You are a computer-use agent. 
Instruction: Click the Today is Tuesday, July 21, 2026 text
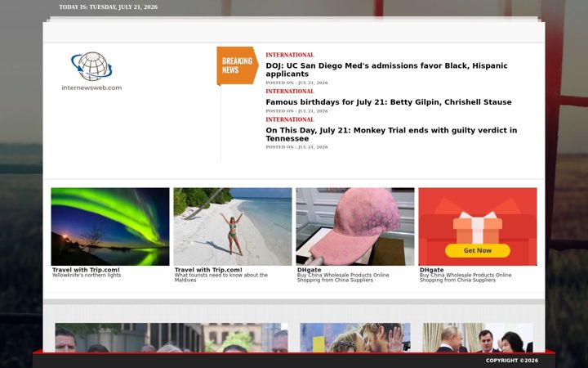(x=109, y=7)
